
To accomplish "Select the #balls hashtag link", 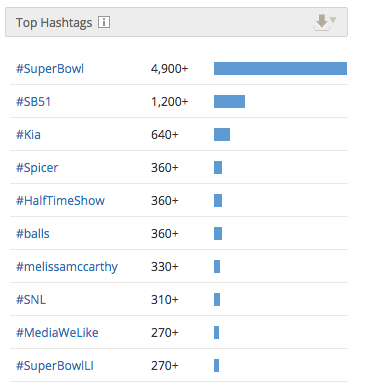I will (33, 233).
